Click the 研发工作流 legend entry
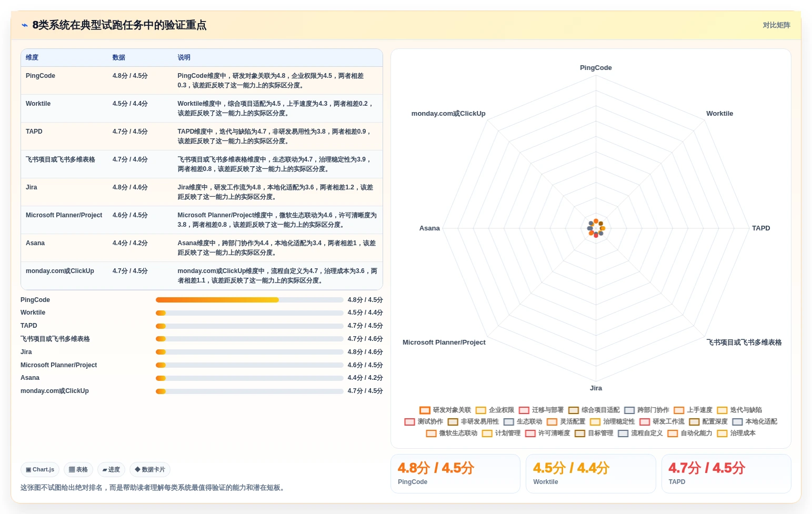 coord(662,421)
